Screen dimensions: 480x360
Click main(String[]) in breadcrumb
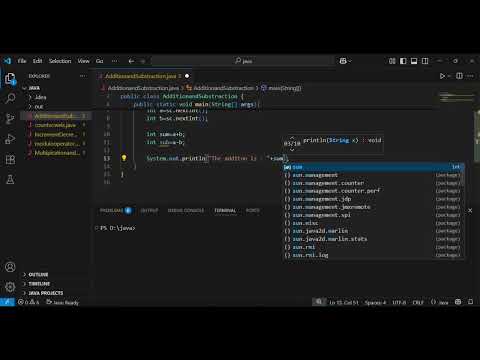pos(282,88)
